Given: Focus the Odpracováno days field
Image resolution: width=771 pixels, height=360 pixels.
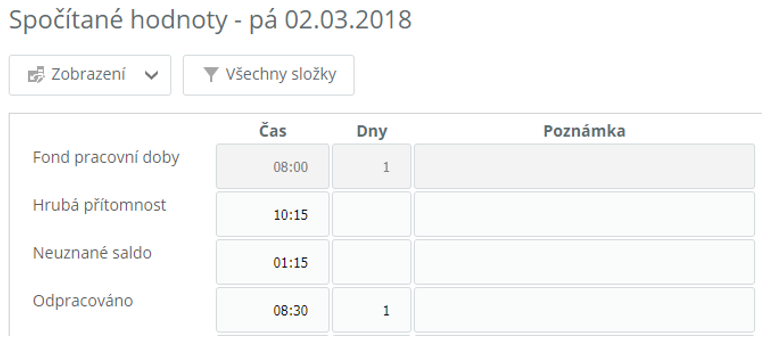Looking at the screenshot, I should click(x=371, y=310).
